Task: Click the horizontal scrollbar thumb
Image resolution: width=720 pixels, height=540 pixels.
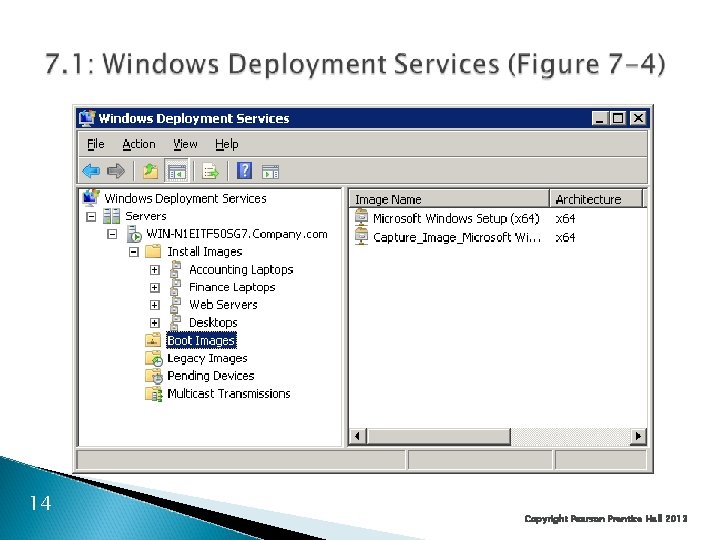Action: click(439, 436)
